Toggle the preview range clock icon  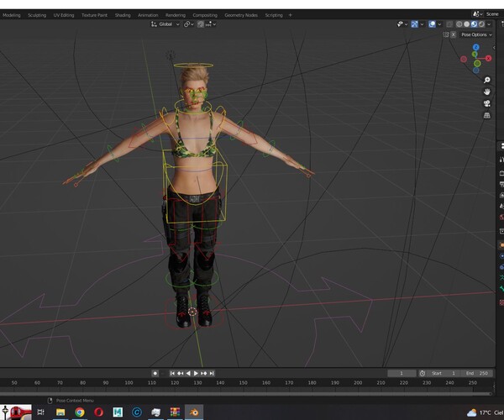[x=423, y=373]
